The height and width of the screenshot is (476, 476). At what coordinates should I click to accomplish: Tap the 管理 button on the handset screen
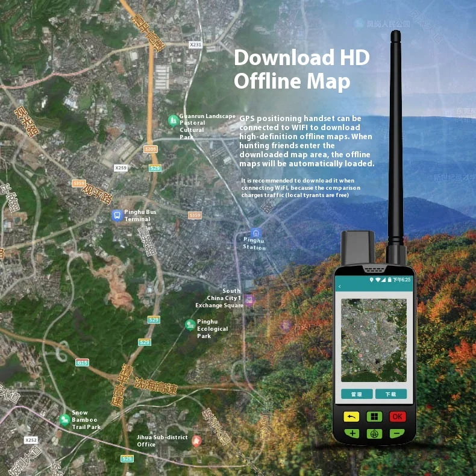[357, 394]
